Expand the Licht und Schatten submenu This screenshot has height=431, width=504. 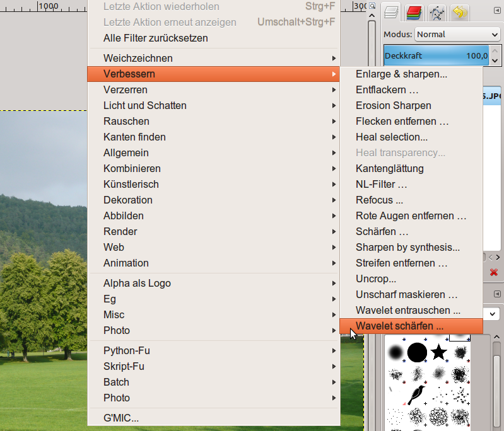[213, 106]
